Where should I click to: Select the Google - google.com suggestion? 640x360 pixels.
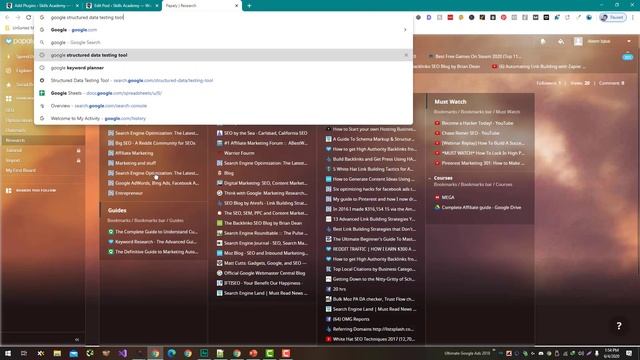point(224,30)
